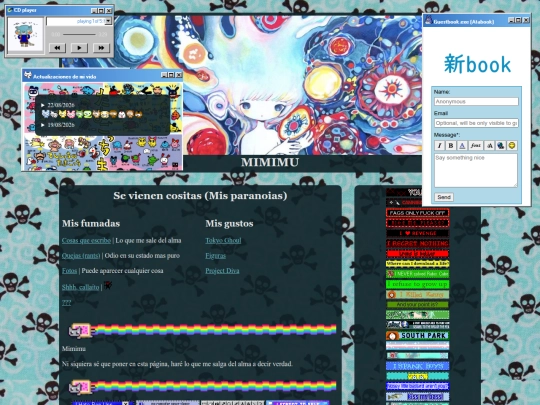Open the '???' link
The width and height of the screenshot is (540, 405).
[66, 302]
